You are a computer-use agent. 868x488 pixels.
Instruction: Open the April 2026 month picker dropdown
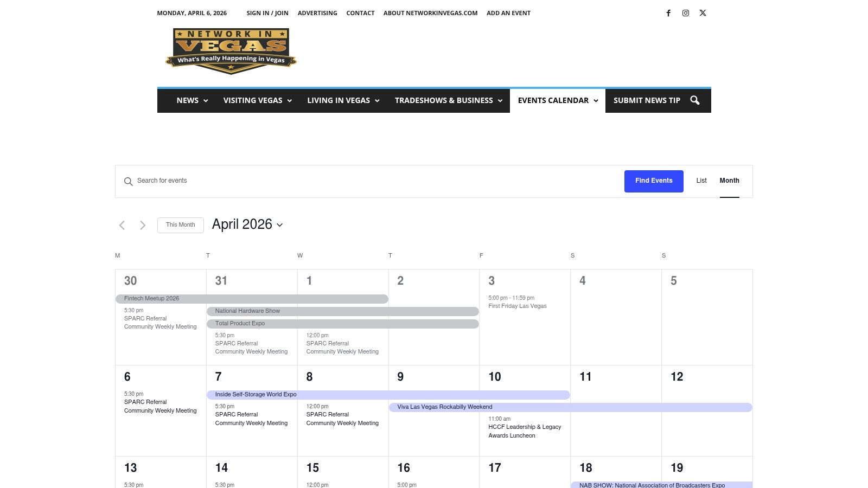[247, 224]
